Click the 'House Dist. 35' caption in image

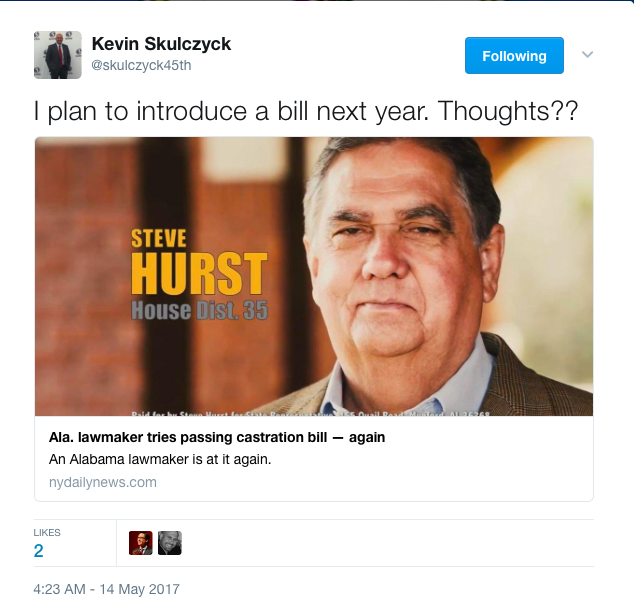199,311
